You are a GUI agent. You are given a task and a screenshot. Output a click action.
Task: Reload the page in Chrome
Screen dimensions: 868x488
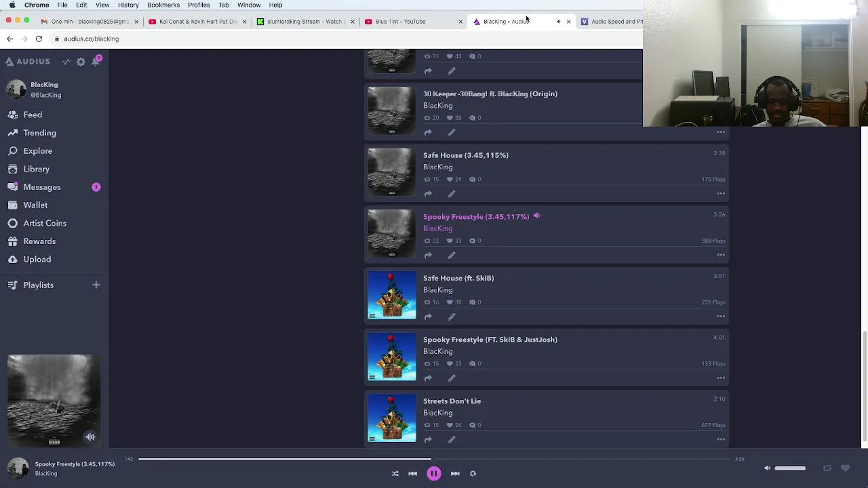39,39
